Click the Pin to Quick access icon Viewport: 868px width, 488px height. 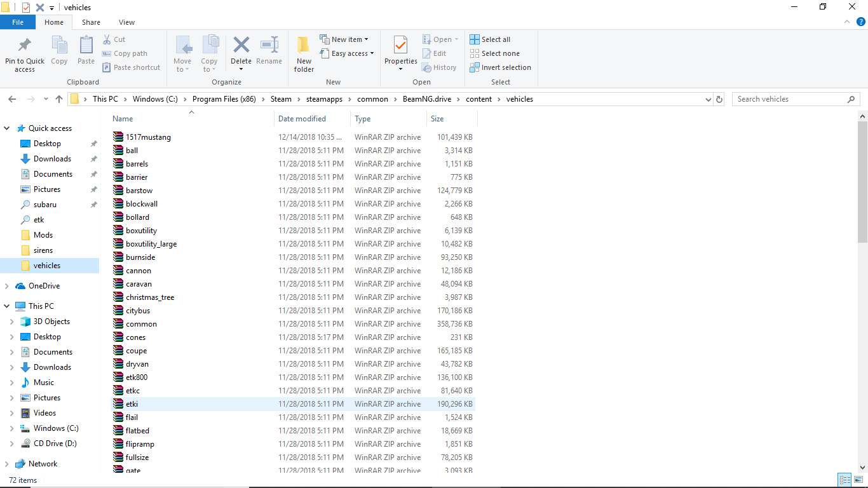(25, 46)
